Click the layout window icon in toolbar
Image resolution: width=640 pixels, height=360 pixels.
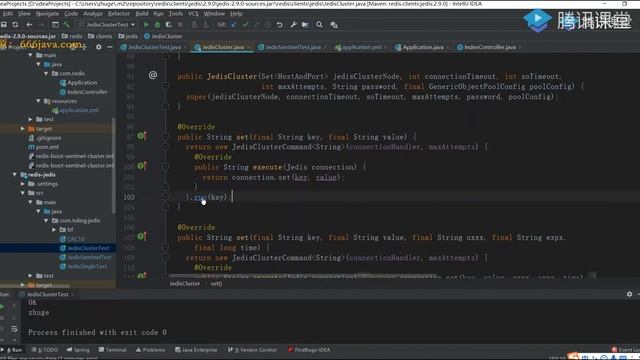click(55, 25)
